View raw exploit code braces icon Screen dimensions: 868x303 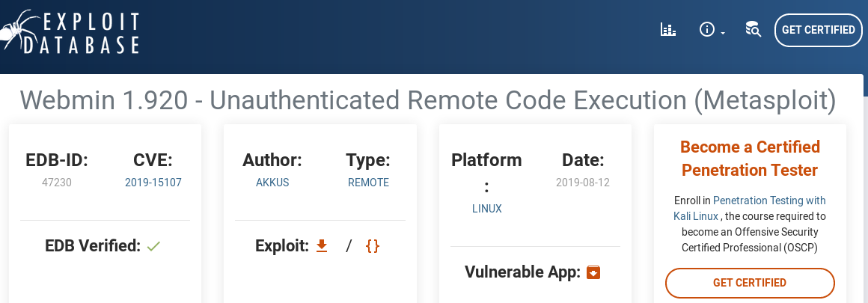coord(373,245)
